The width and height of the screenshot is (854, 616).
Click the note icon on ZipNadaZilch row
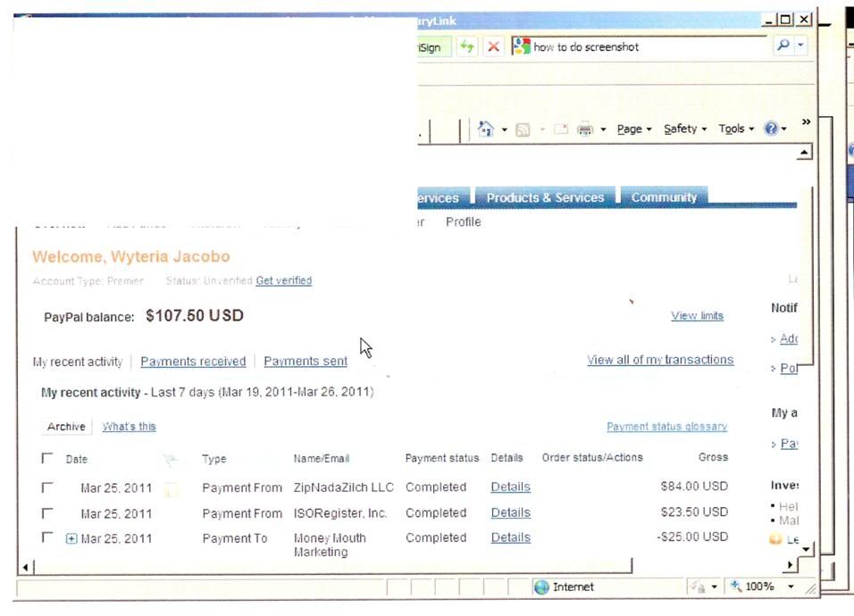click(x=171, y=488)
